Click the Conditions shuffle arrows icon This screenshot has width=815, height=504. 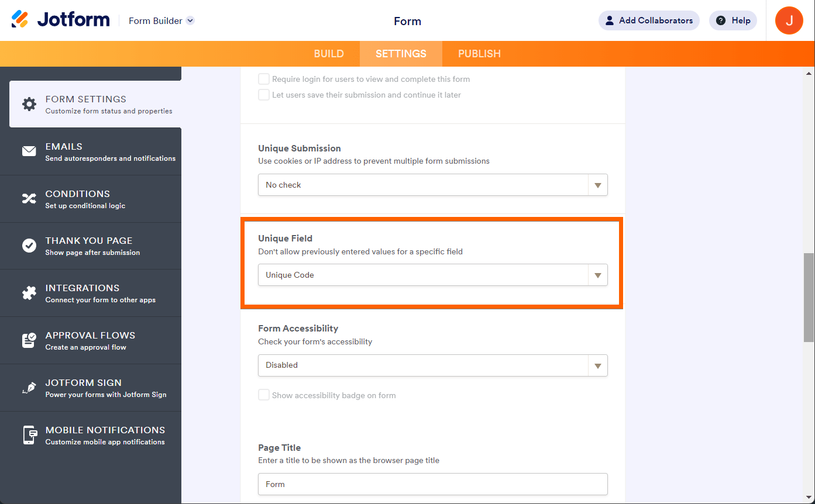click(29, 199)
